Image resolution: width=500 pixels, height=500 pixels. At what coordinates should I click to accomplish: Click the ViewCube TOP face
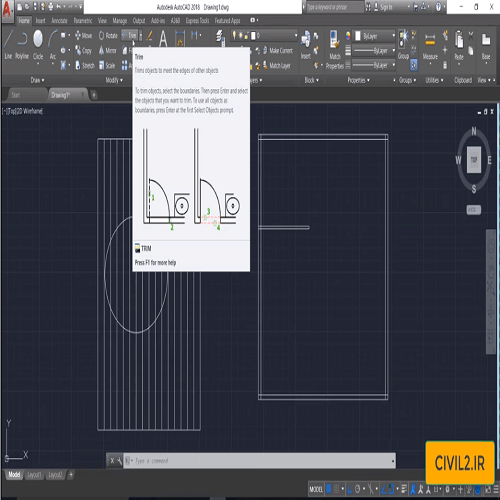[x=474, y=160]
